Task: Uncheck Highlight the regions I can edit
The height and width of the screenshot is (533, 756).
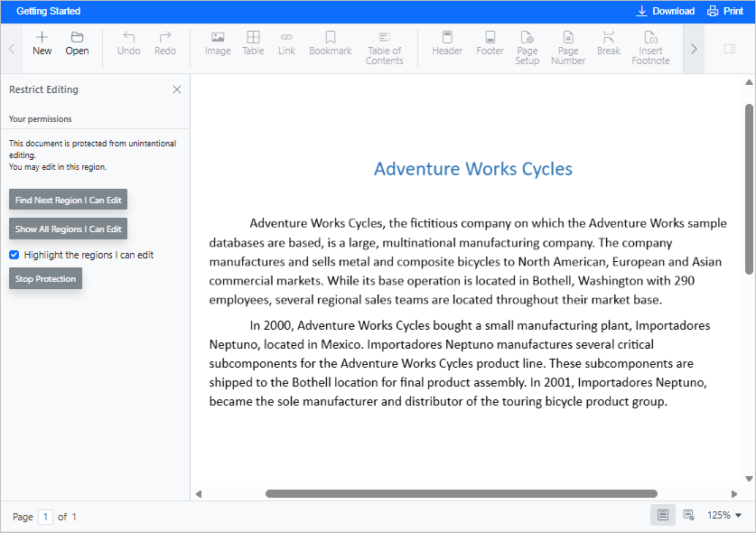Action: (x=14, y=255)
